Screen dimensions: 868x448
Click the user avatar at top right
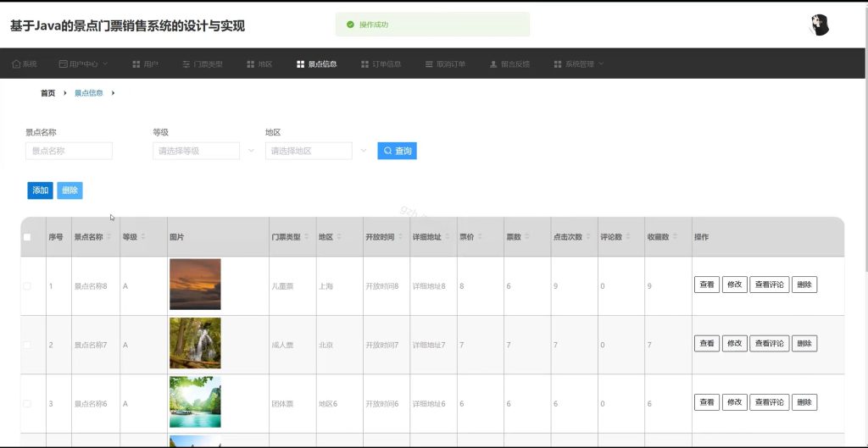820,25
